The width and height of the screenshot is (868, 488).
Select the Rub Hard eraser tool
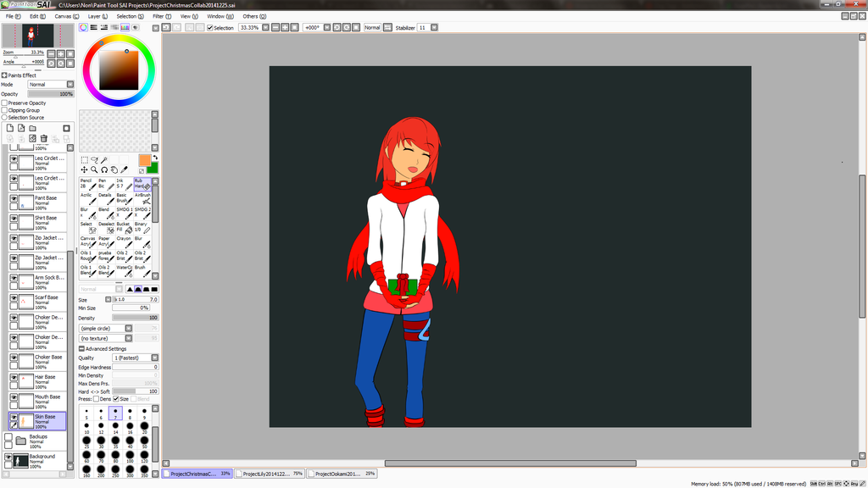(x=142, y=184)
